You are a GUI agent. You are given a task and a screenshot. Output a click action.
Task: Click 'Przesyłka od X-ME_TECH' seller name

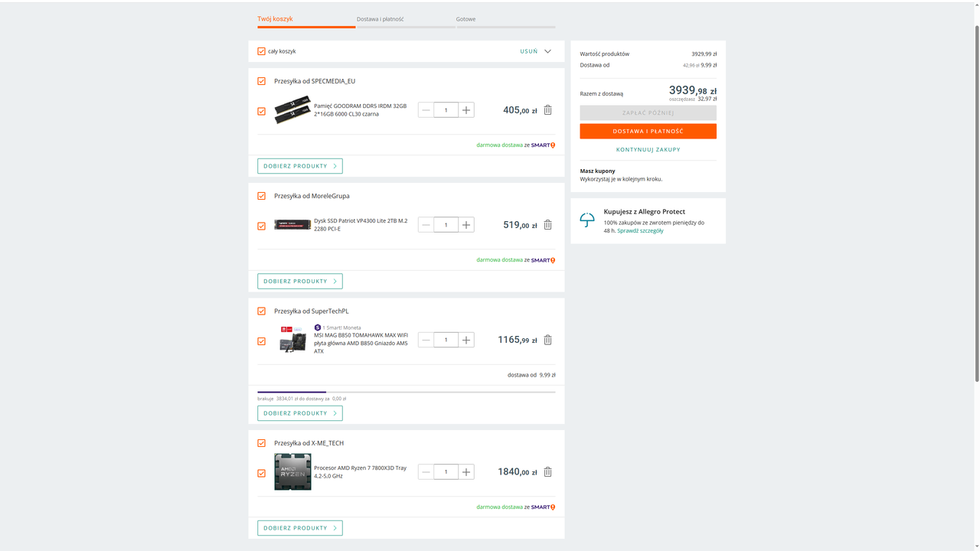click(x=309, y=443)
